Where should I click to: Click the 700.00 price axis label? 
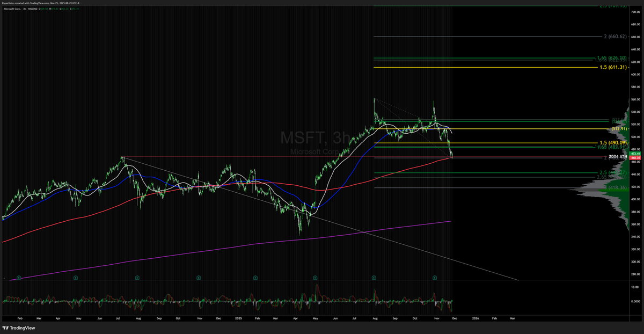[x=636, y=11]
